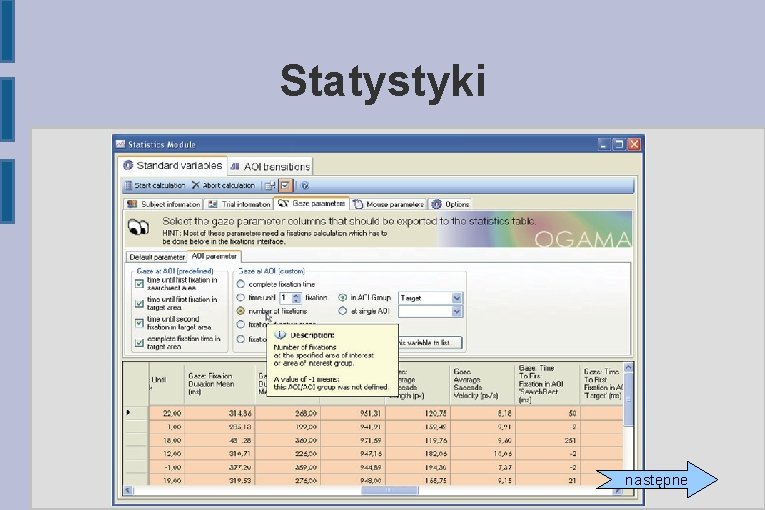Select the first table row arrow indicator

click(x=135, y=413)
